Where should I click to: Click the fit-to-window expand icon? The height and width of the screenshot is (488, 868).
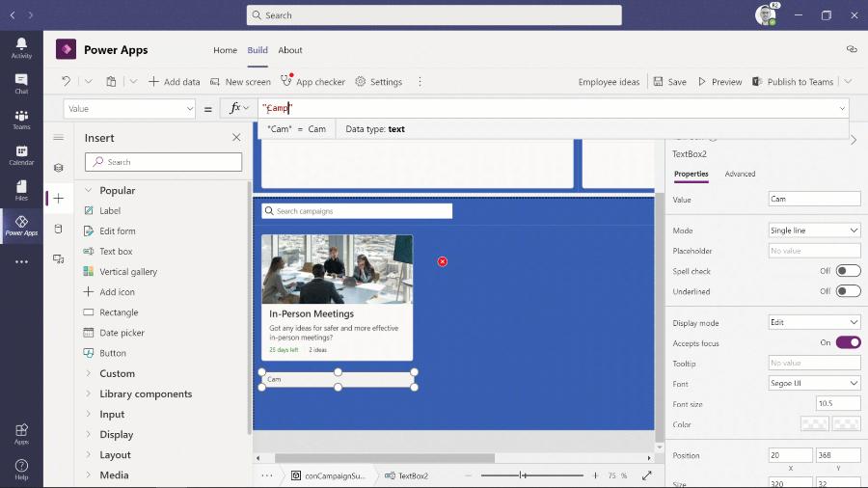pos(646,475)
